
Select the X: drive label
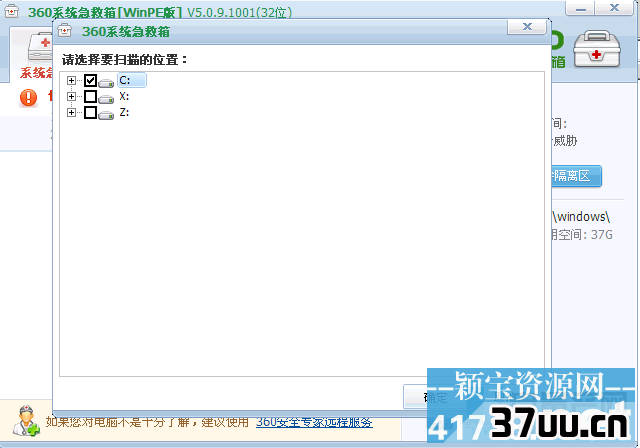pos(124,96)
